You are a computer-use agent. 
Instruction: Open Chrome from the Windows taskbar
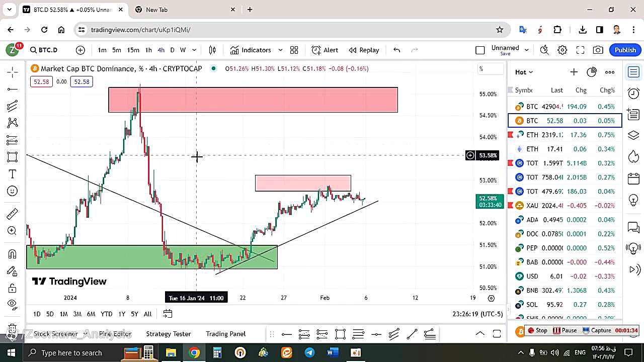coord(194,352)
